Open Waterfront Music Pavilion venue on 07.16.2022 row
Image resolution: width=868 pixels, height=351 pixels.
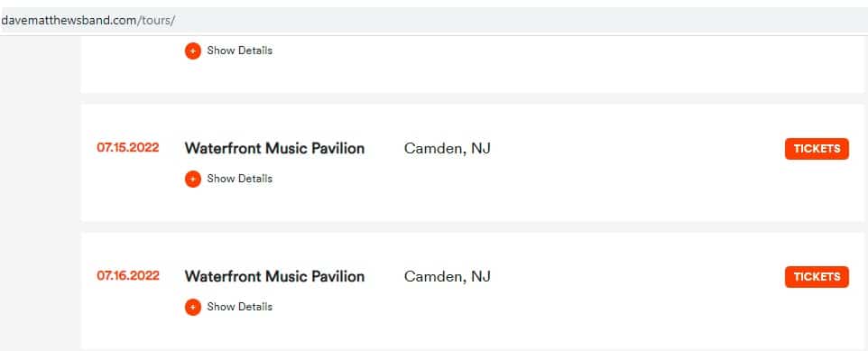coord(274,276)
